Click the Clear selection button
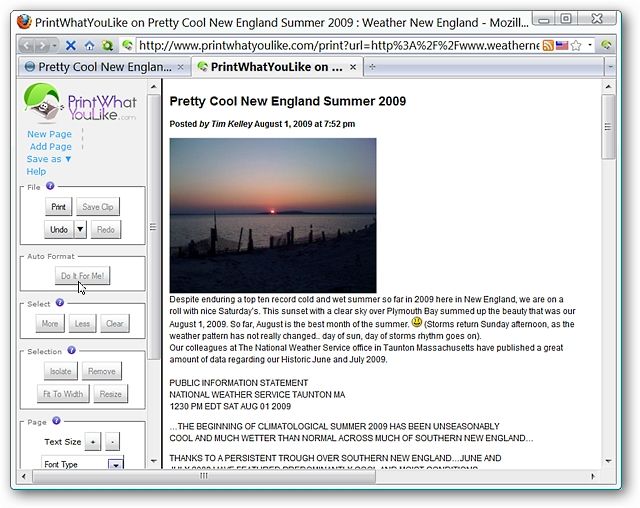Screen dimensions: 640x508 pos(115,324)
